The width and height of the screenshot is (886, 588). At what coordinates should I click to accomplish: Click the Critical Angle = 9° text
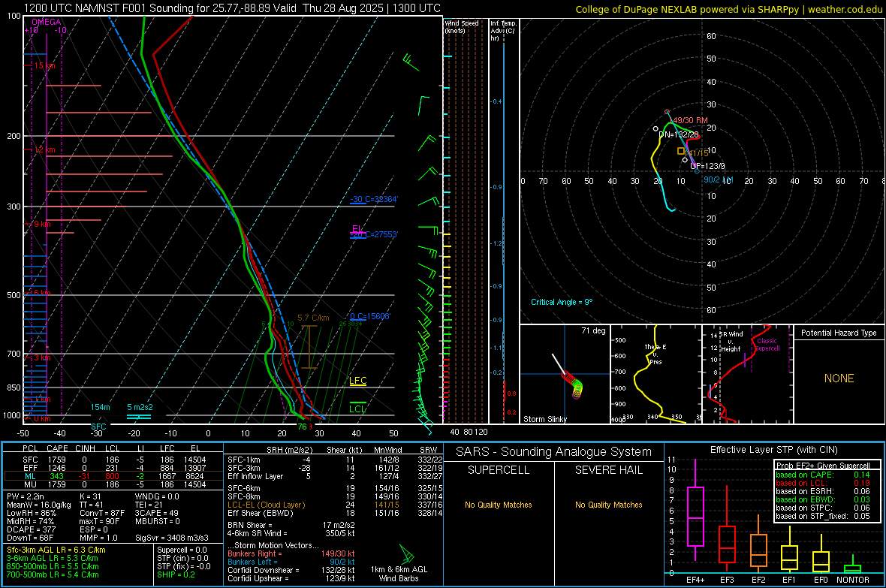[562, 302]
